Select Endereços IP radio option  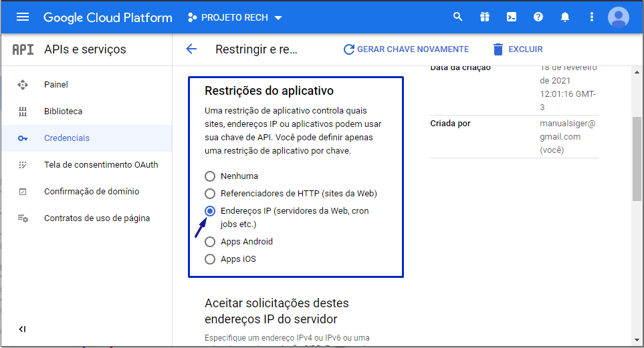[210, 211]
